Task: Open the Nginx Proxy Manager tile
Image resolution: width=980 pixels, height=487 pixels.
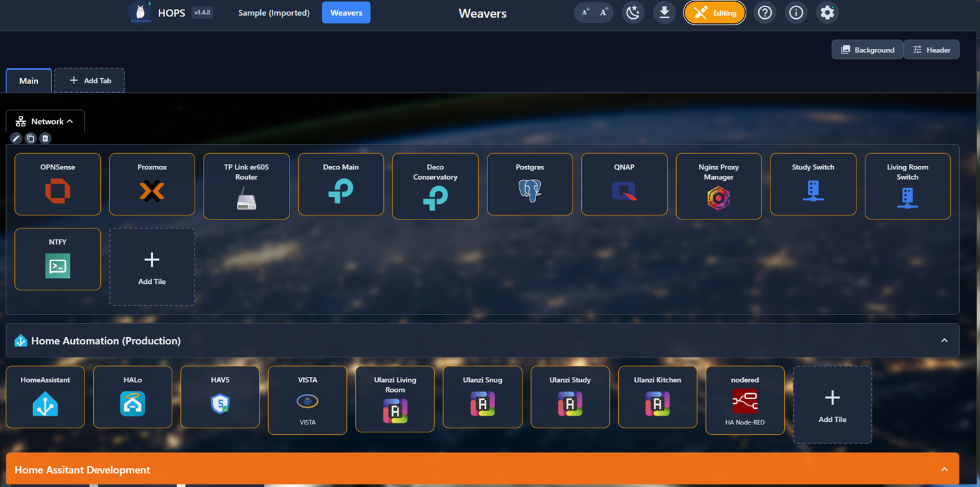Action: click(718, 186)
